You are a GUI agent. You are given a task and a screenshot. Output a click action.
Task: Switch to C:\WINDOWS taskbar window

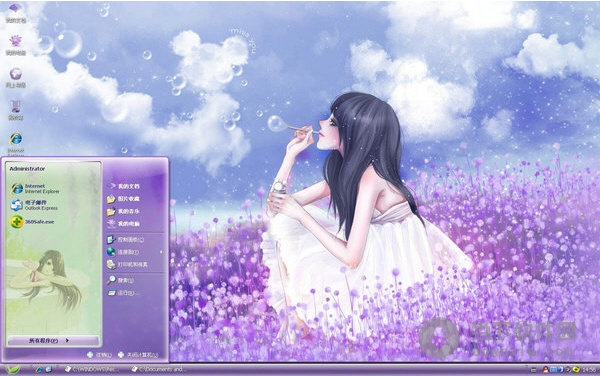point(92,369)
